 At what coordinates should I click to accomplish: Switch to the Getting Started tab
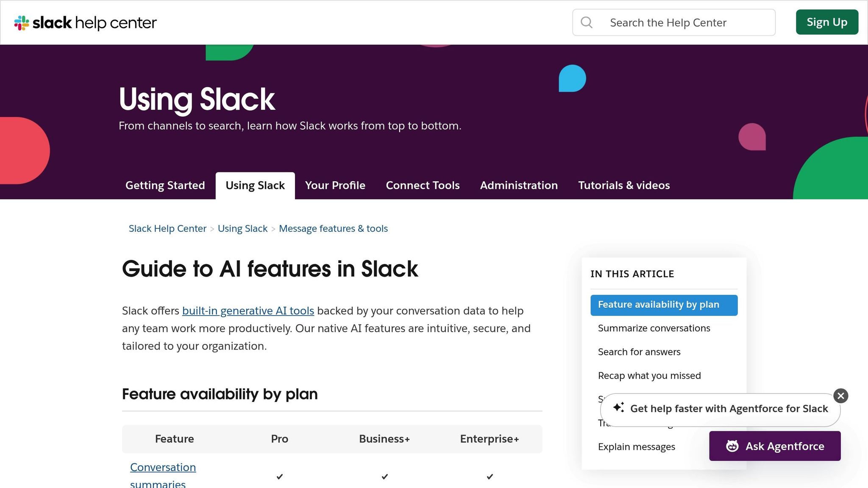click(165, 185)
